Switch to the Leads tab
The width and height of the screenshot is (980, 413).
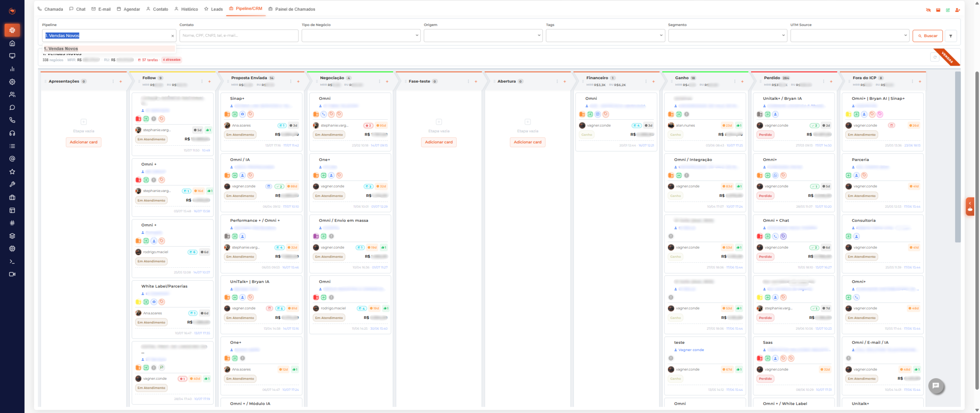tap(213, 9)
